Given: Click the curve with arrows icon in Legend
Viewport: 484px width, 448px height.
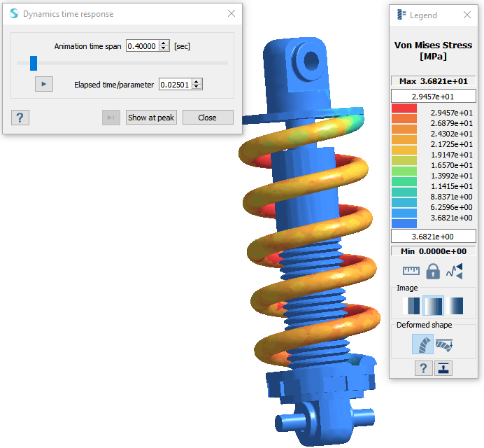Looking at the screenshot, I should pos(454,271).
